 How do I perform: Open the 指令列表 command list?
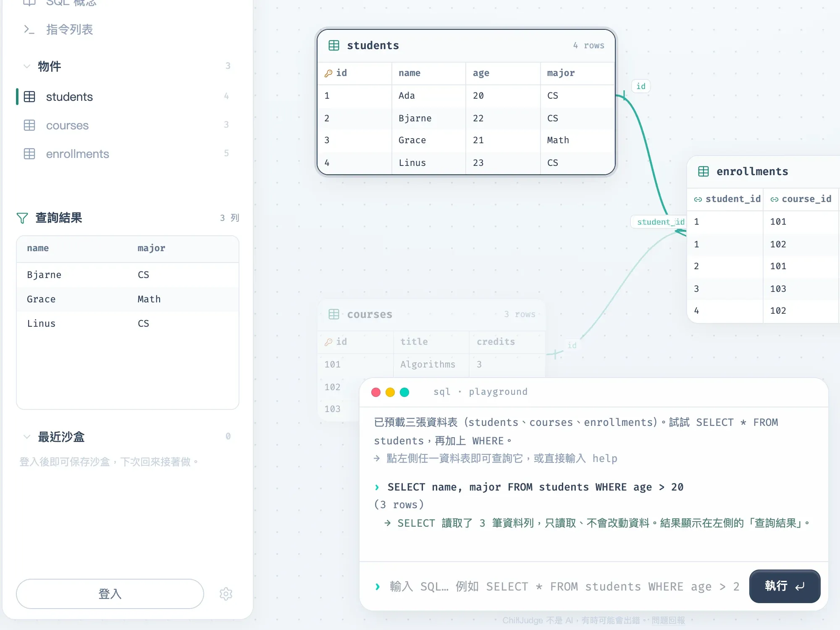(69, 29)
